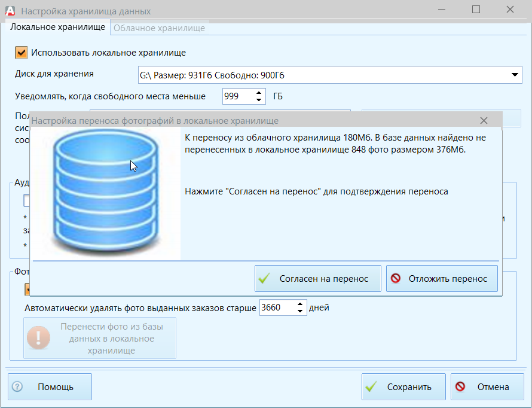Click the green checkmark icon on Сохранить
Image resolution: width=532 pixels, height=408 pixels.
pyautogui.click(x=371, y=386)
